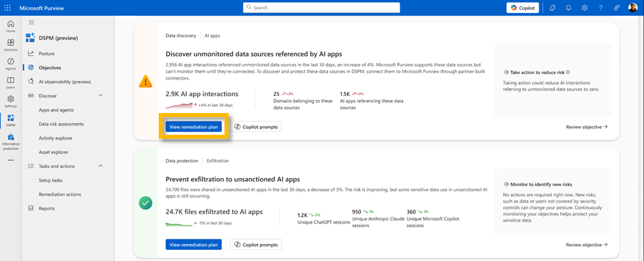The height and width of the screenshot is (261, 644).
Task: Click the 24.7K files exfiltrated trend chart
Action: coord(179,224)
